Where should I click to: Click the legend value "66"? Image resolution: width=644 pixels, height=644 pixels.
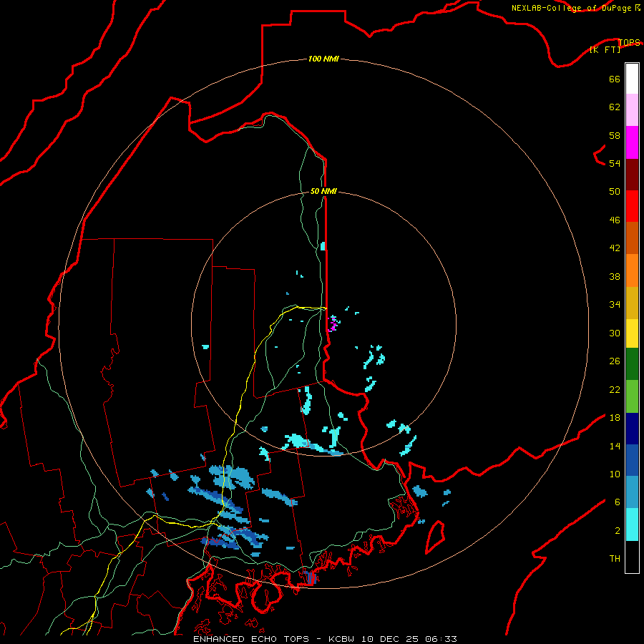pos(615,79)
